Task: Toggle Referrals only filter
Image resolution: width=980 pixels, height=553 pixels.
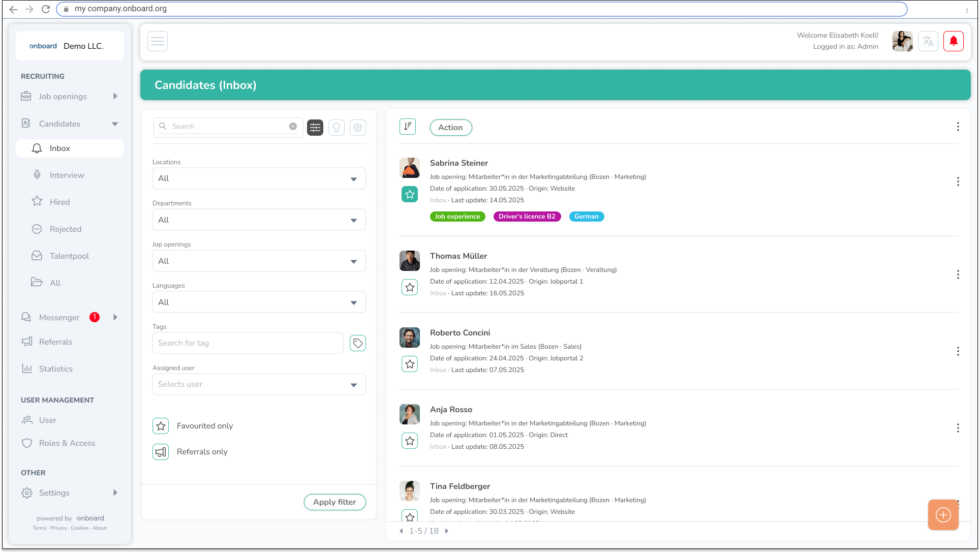Action: (161, 452)
